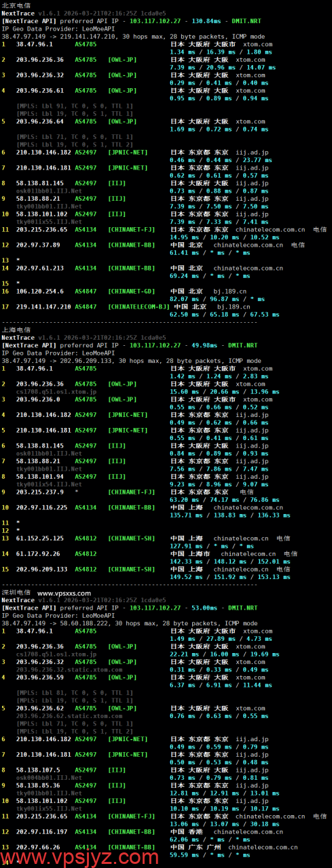Select IP '202.97.116.225' at Shanghai hop 10
332x868 pixels.
pyautogui.click(x=42, y=508)
